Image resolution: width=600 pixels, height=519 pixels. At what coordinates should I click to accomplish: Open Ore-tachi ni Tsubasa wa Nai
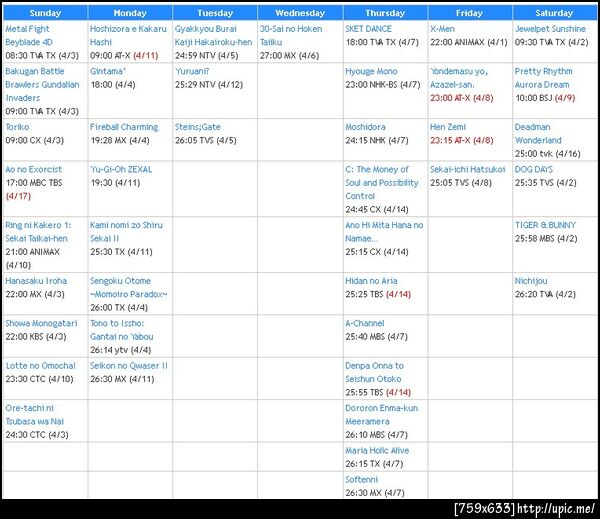[x=34, y=415]
